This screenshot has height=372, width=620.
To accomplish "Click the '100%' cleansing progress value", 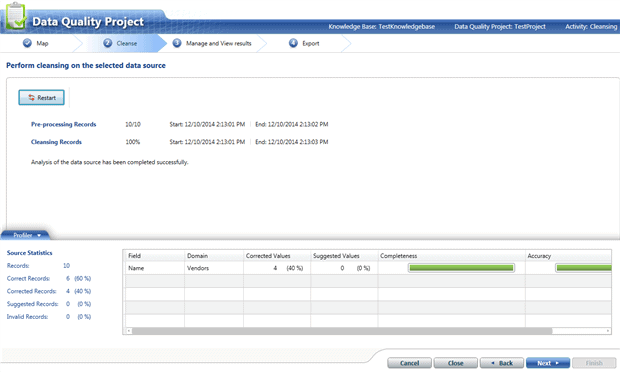I will (x=133, y=142).
